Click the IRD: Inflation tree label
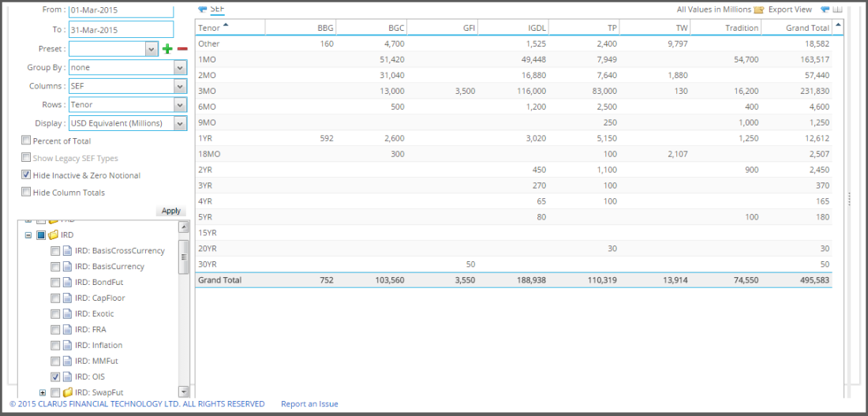Viewport: 868px width, 416px height. pyautogui.click(x=99, y=345)
